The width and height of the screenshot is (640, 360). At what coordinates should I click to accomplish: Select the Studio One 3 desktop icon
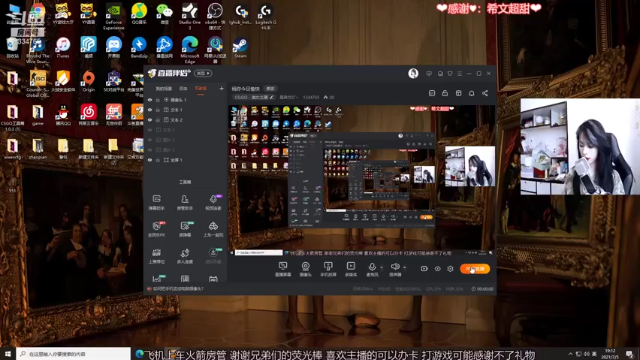(x=189, y=16)
